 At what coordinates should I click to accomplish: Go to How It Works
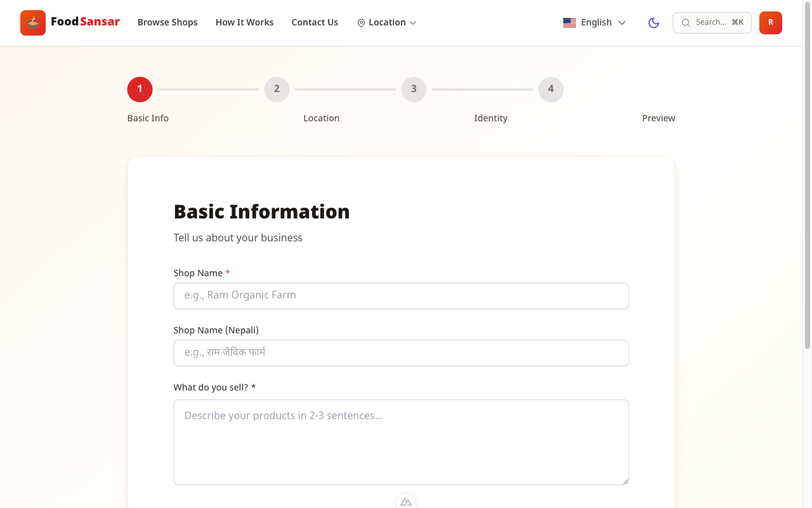point(244,22)
